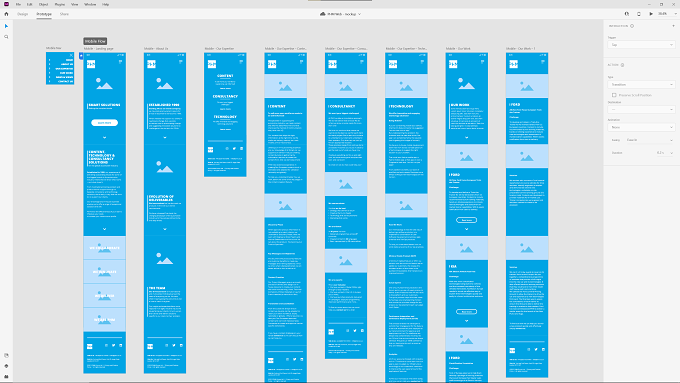
Task: Click the top image placeholder on Our Work artboard
Action: (x=467, y=84)
